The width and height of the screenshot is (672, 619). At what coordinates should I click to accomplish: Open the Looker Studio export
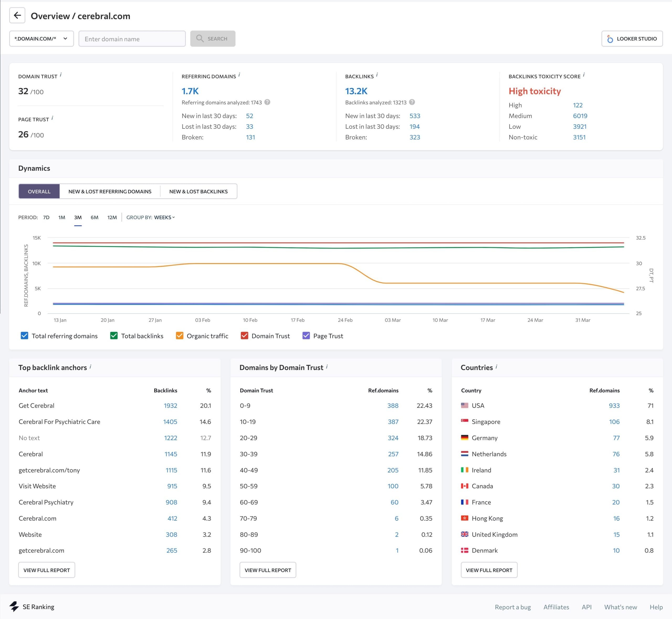[x=632, y=39]
